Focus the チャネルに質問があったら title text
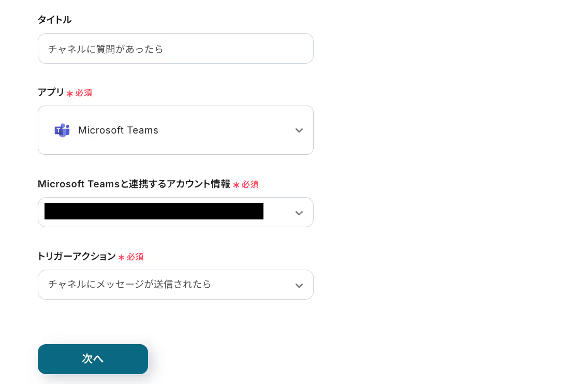 click(106, 49)
